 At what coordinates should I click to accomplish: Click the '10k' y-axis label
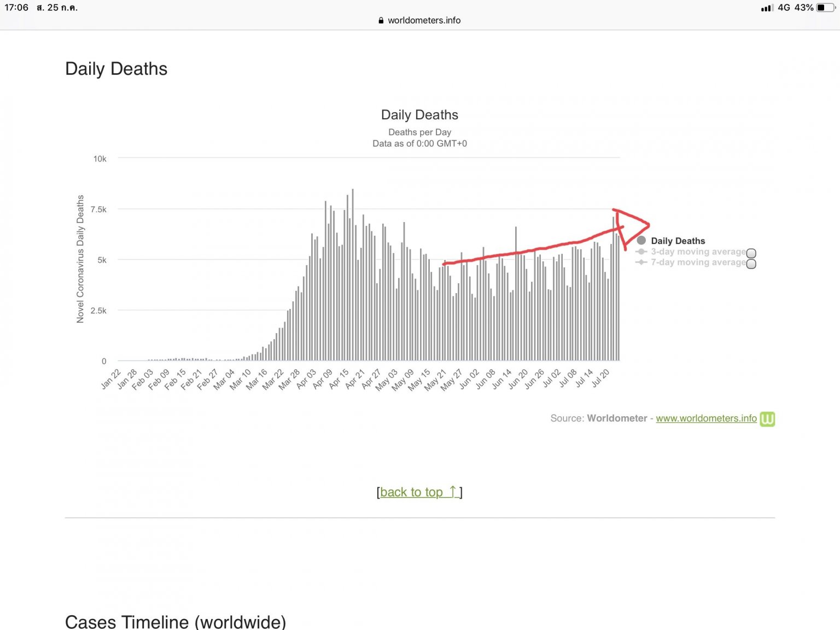(x=100, y=159)
